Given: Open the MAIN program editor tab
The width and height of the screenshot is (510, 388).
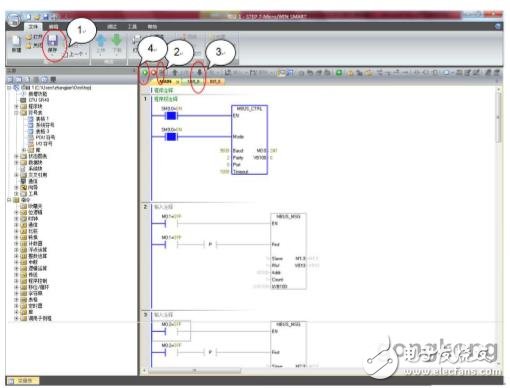Looking at the screenshot, I should point(166,81).
